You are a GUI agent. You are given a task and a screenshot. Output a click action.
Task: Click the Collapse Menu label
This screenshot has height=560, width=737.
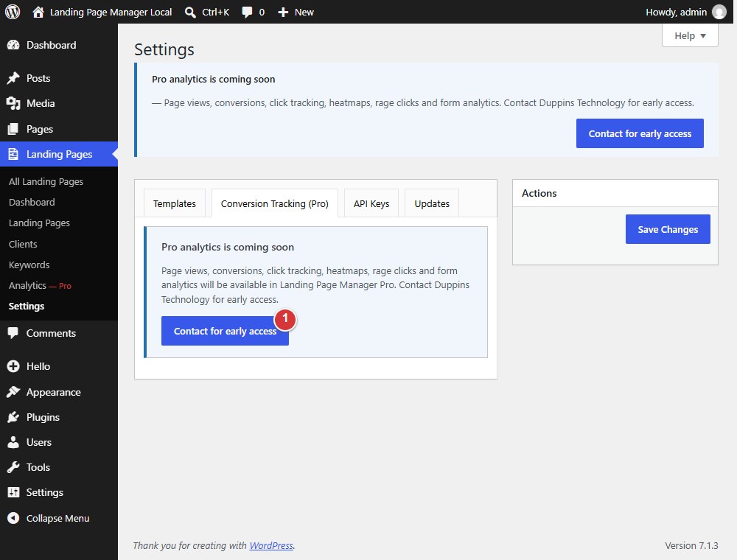click(x=57, y=518)
